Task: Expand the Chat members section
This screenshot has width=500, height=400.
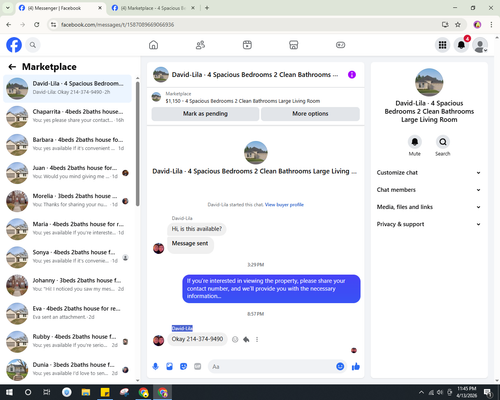Action: tap(429, 190)
